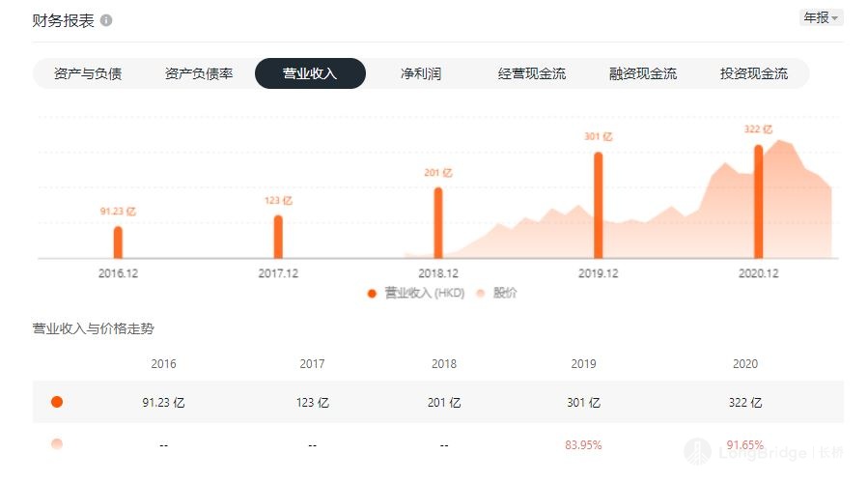This screenshot has height=483, width=868.
Task: Click the 2020.12 axis label
Action: coord(758,273)
